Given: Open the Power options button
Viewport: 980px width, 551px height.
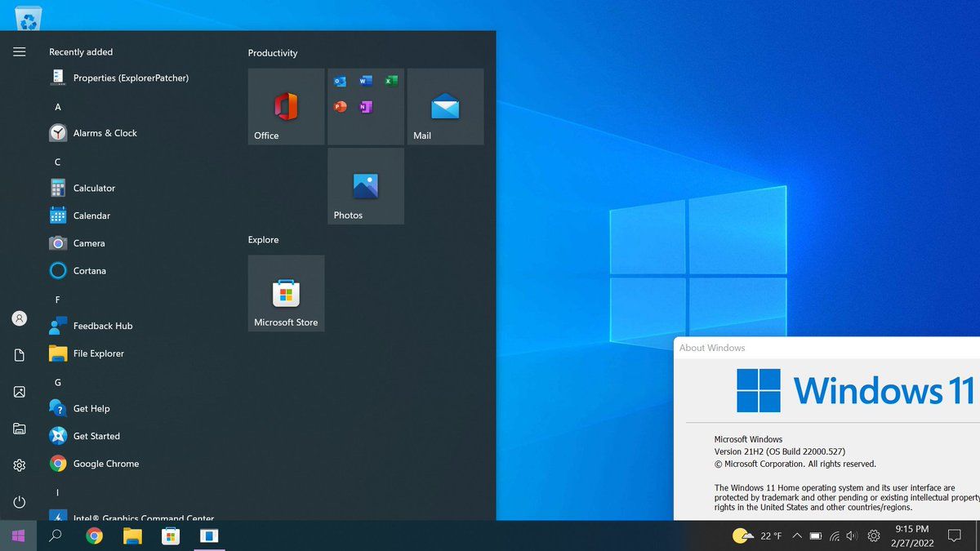Looking at the screenshot, I should pos(20,502).
